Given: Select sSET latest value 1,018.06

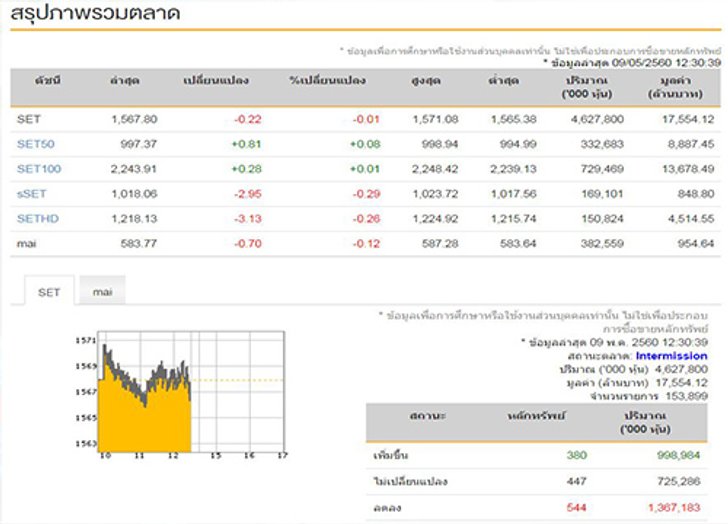Looking at the screenshot, I should tap(134, 194).
